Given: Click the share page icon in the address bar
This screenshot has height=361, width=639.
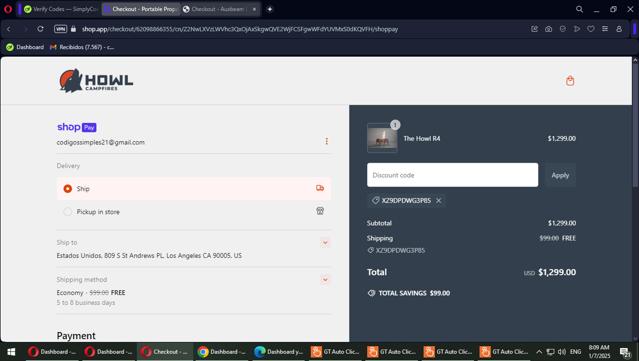Looking at the screenshot, I should tap(535, 29).
